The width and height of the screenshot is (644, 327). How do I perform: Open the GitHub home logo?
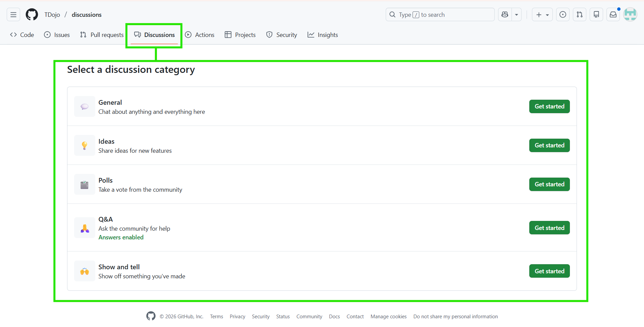point(32,14)
